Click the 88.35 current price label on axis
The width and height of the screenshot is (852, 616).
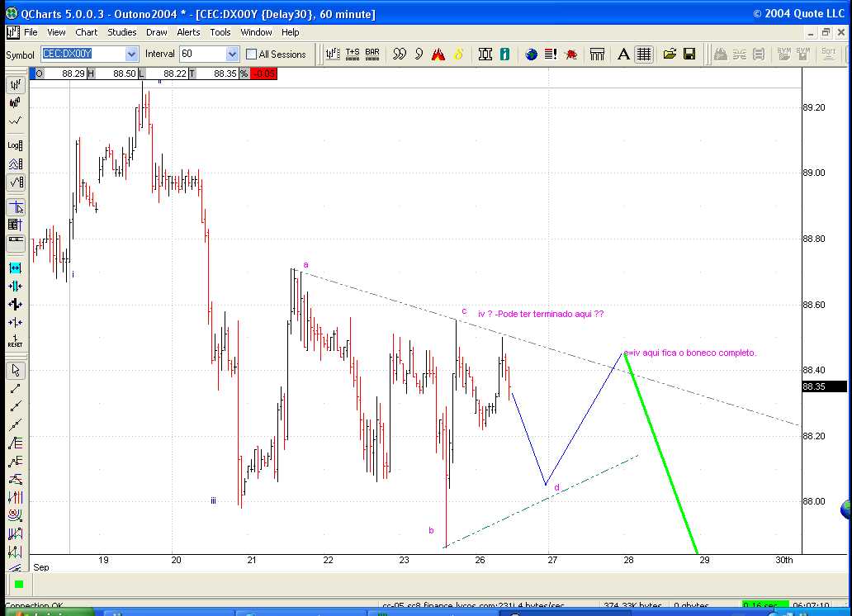(x=824, y=386)
